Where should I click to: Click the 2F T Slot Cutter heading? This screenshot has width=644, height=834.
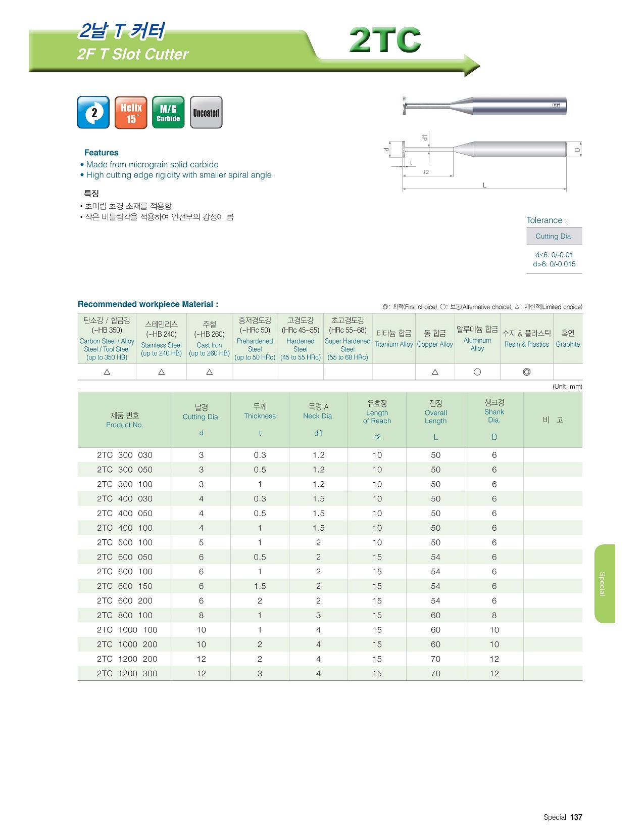133,54
